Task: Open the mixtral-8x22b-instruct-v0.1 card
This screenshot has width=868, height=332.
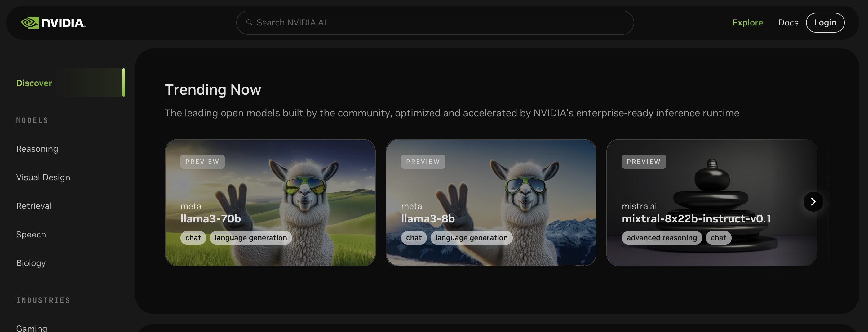Action: 712,202
